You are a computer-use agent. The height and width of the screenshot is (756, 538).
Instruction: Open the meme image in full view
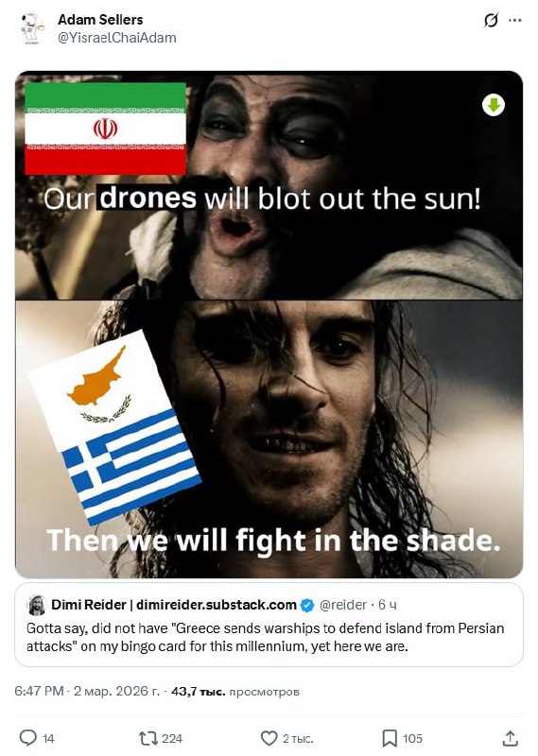pyautogui.click(x=269, y=324)
